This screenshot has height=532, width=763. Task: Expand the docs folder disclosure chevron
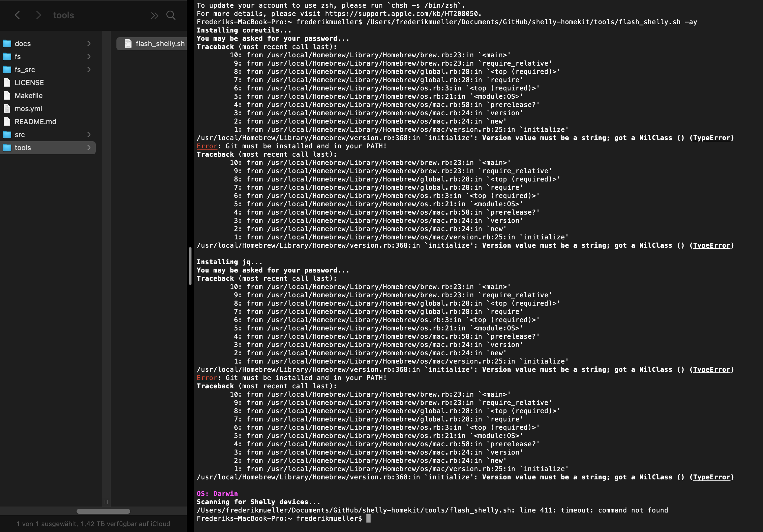89,43
